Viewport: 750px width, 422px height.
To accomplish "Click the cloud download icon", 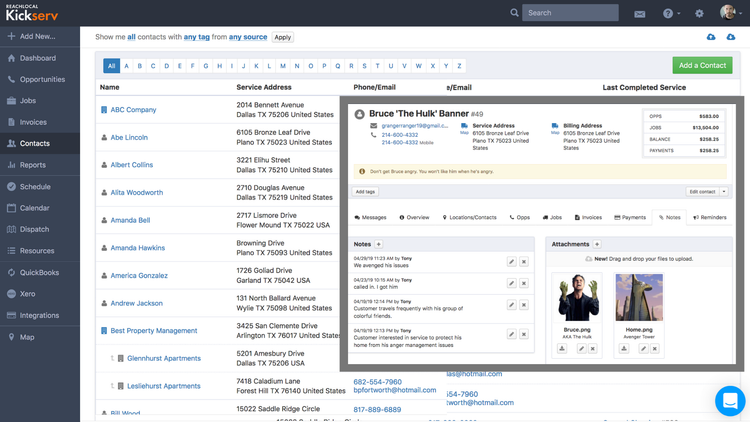I will click(x=731, y=37).
